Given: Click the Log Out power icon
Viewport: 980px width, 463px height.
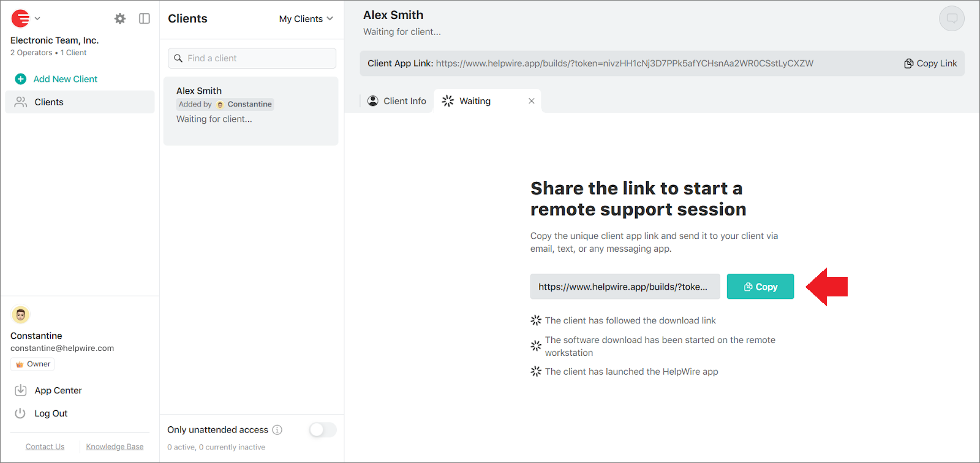Looking at the screenshot, I should point(20,413).
